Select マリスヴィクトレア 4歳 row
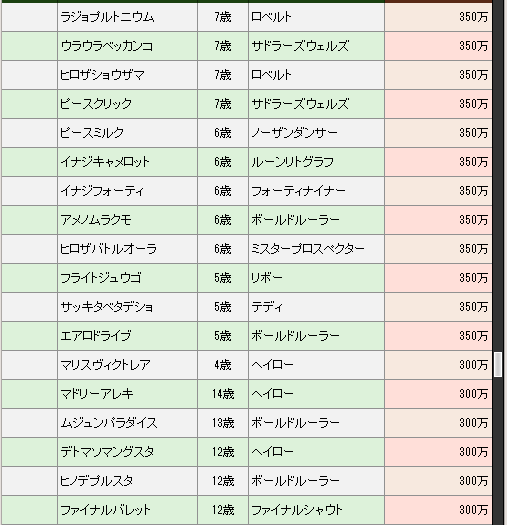Screen dimensions: 507x525 (x=246, y=365)
